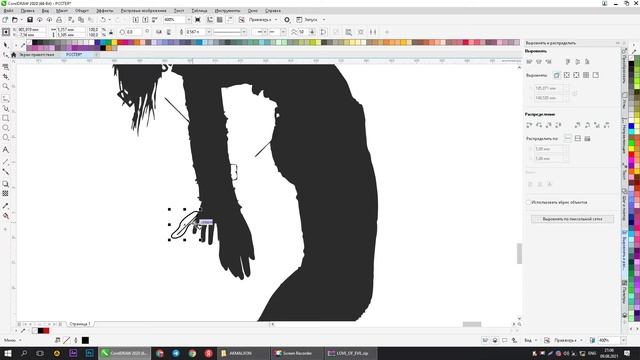640x360 pixels.
Task: Open the 'Файл' menu
Action: [8, 11]
